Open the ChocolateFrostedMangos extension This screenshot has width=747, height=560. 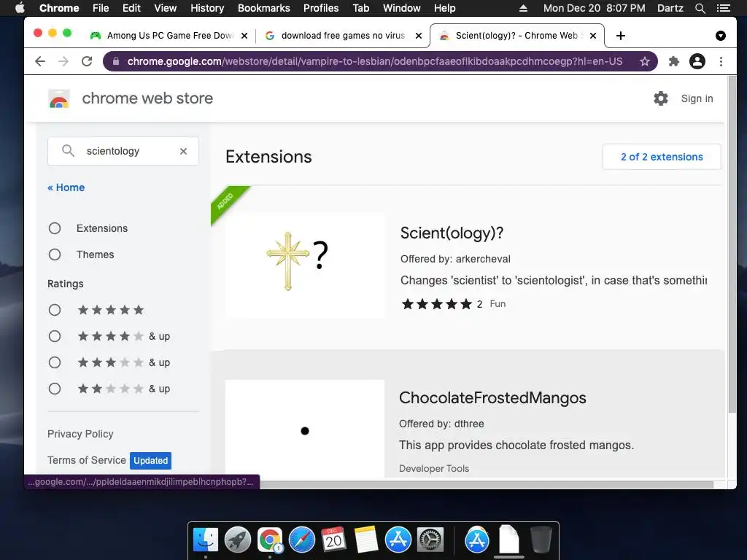(492, 397)
